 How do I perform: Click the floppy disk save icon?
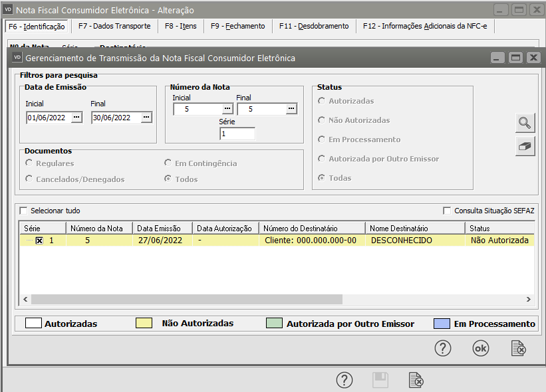380,380
